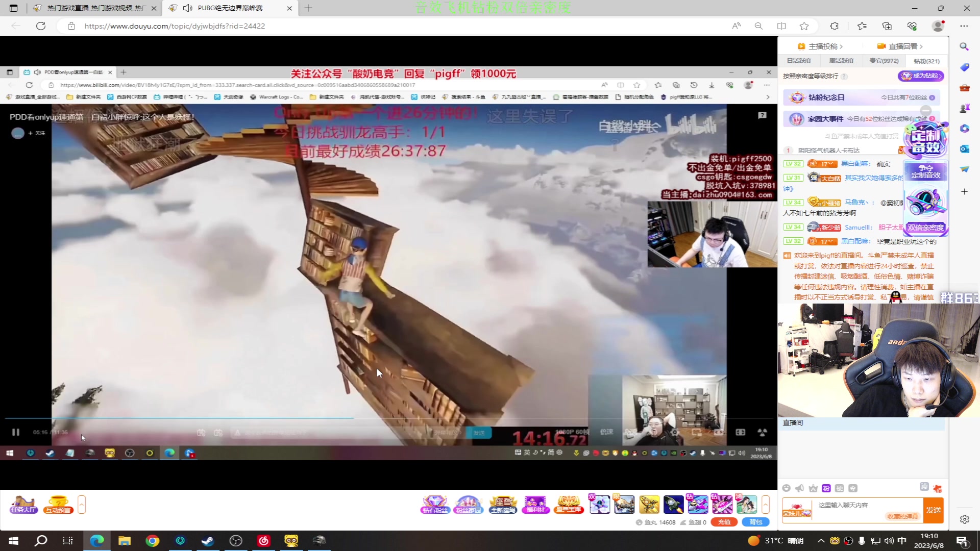Open Edge Collections
This screenshot has width=980, height=551.
[887, 26]
